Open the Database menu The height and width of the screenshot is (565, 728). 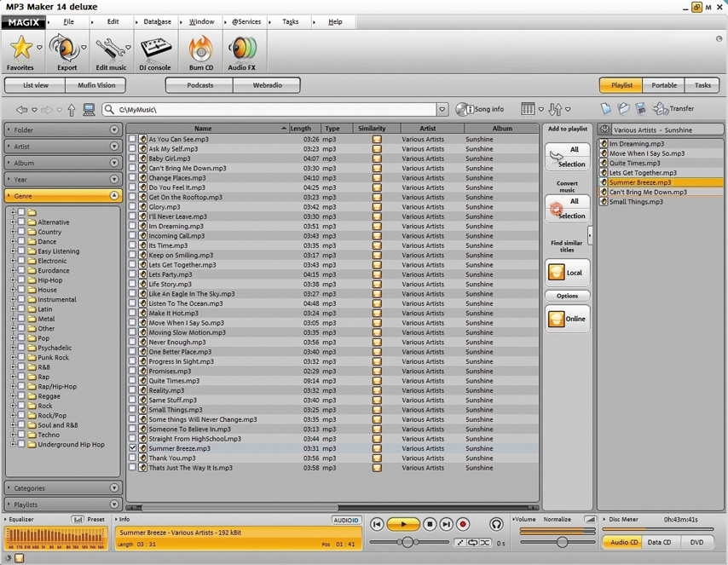[x=157, y=22]
